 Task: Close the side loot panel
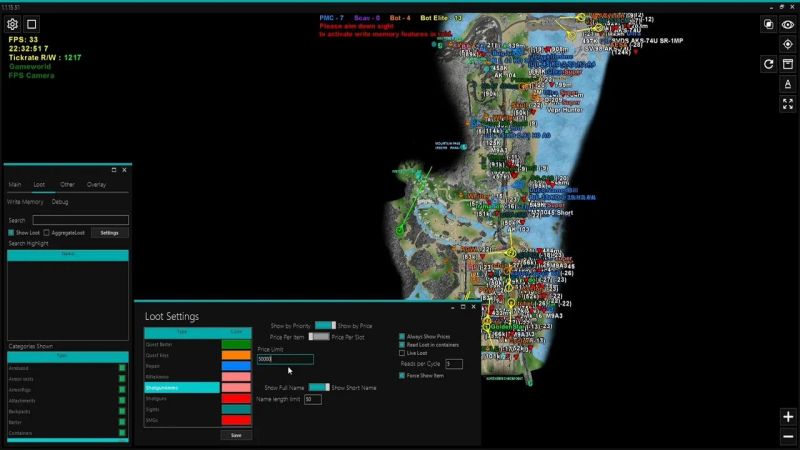[x=124, y=170]
